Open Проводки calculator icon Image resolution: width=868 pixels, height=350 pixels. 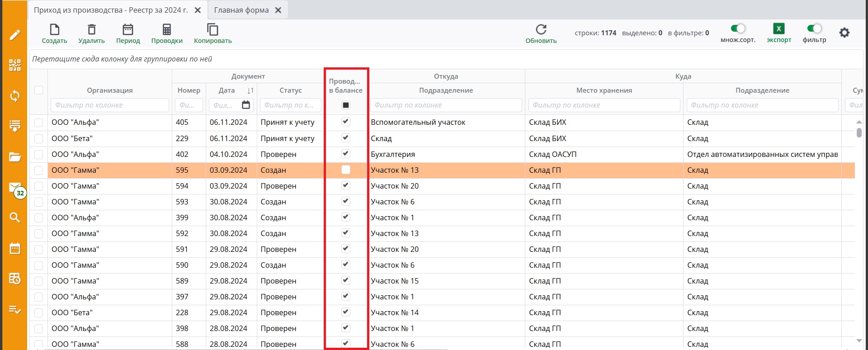point(167,30)
